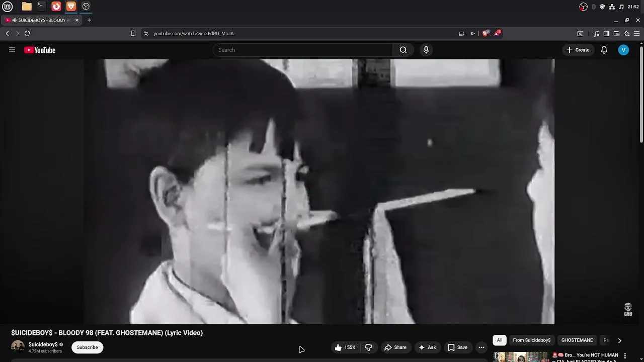This screenshot has height=362, width=644.
Task: Dislike the video
Action: (368, 347)
